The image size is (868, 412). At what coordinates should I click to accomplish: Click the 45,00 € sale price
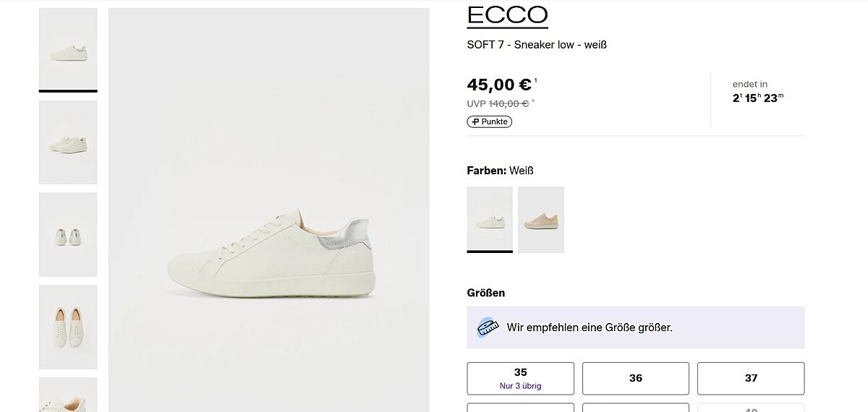point(499,85)
